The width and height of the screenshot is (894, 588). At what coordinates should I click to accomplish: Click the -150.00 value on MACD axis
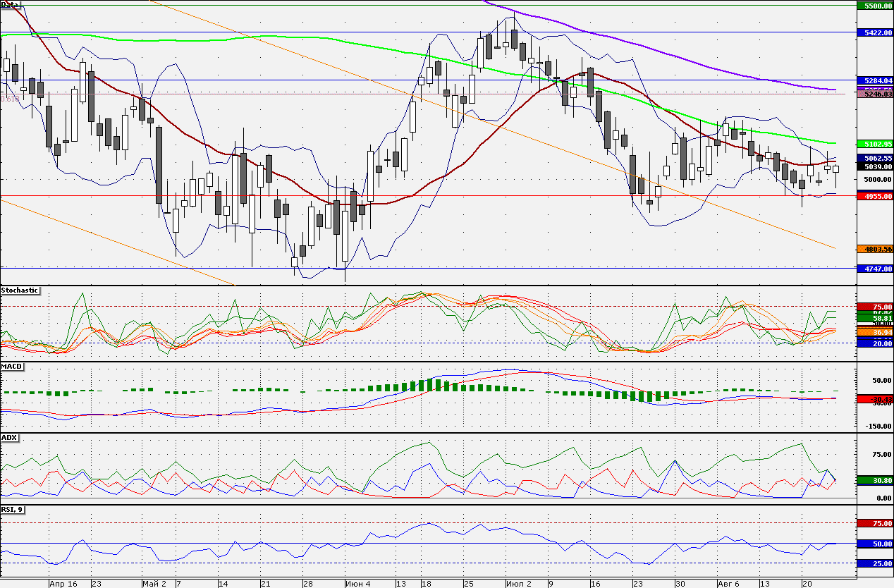(x=878, y=426)
